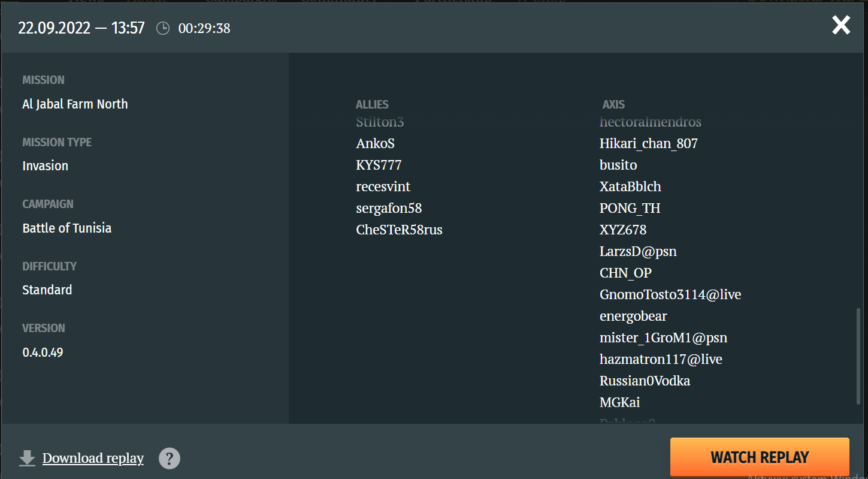This screenshot has width=868, height=479.
Task: Select player CheSTeR58rus
Action: click(x=399, y=230)
